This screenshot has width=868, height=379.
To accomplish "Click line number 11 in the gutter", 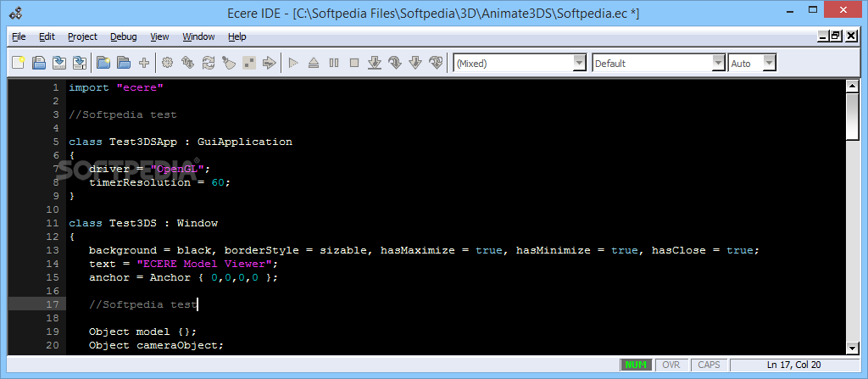I will pos(53,223).
